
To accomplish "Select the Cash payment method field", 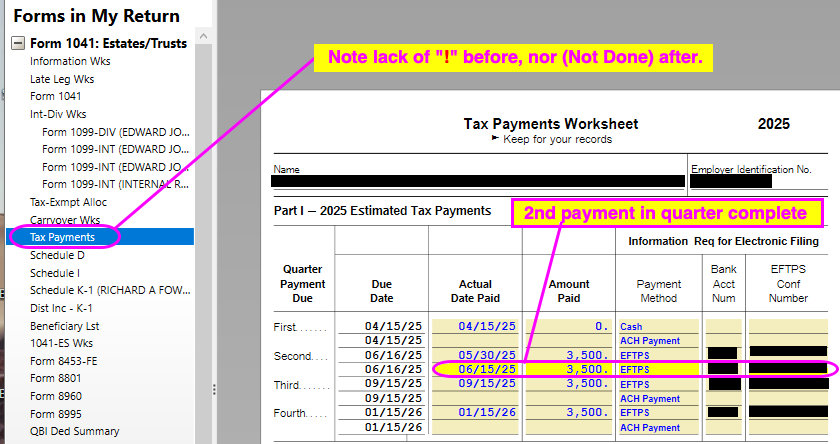I will click(657, 326).
